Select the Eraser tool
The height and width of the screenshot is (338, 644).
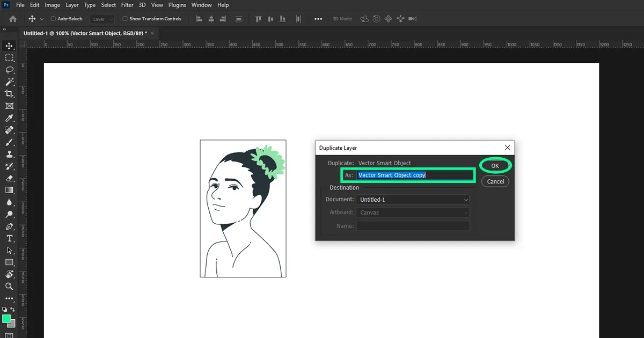(9, 179)
